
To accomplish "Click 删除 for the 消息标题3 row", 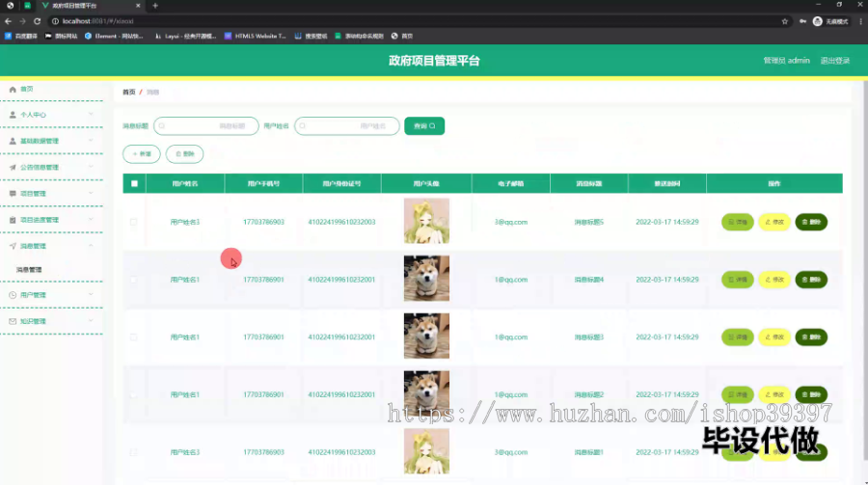I will tap(811, 337).
